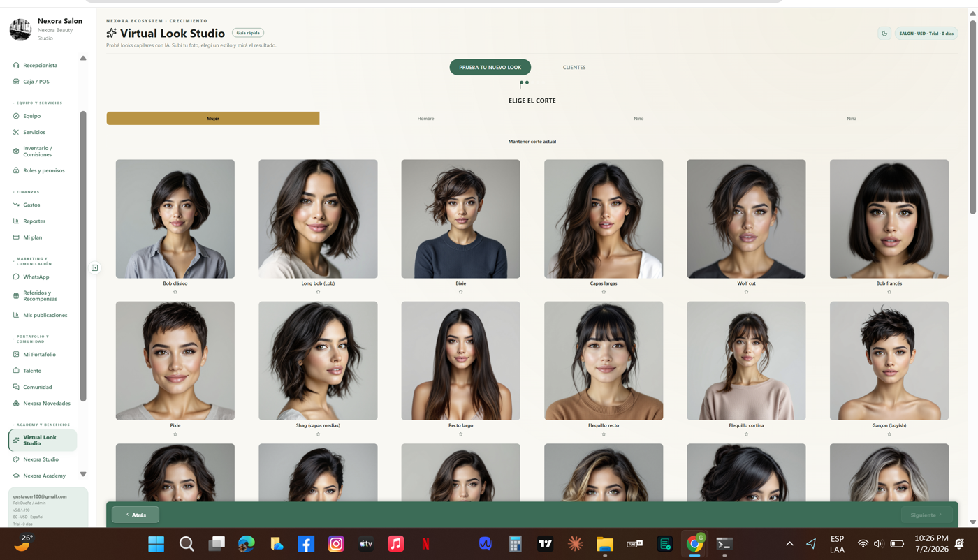Open Salon USD Trial status pill
The height and width of the screenshot is (560, 978).
(926, 34)
